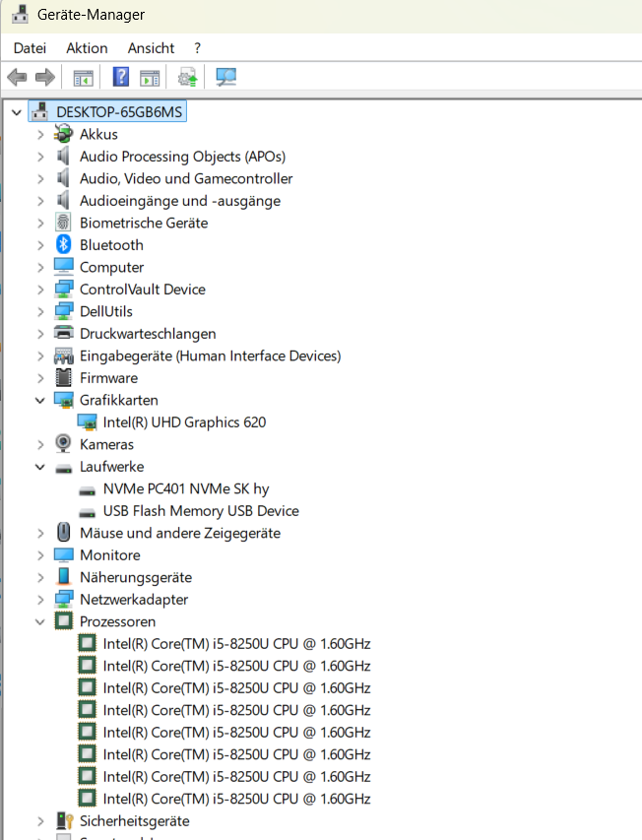Open the Ansicht menu

[151, 48]
